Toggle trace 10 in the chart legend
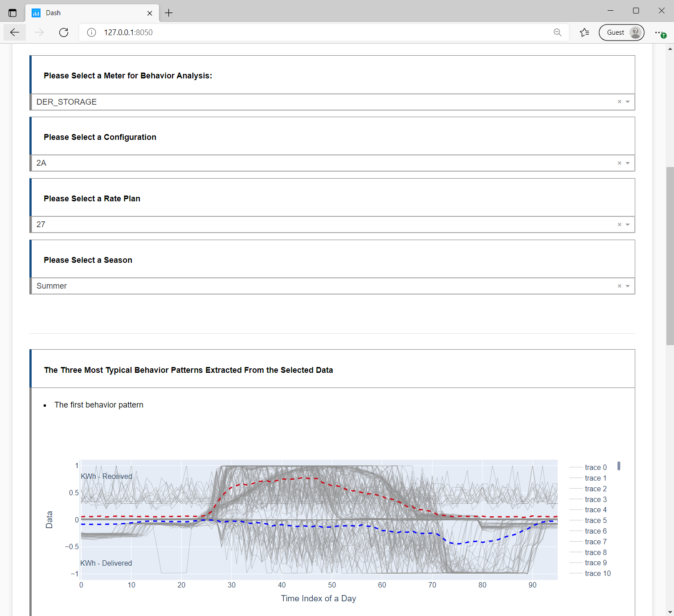 click(x=597, y=573)
